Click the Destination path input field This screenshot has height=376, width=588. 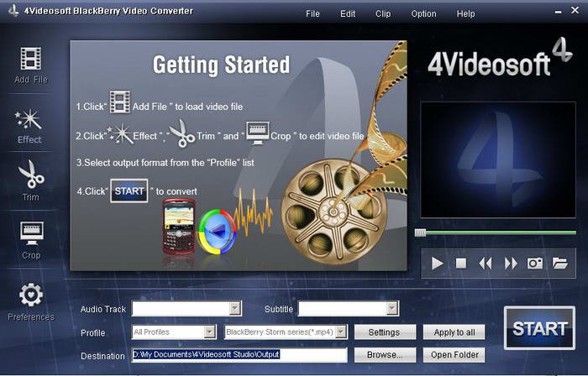coord(239,355)
